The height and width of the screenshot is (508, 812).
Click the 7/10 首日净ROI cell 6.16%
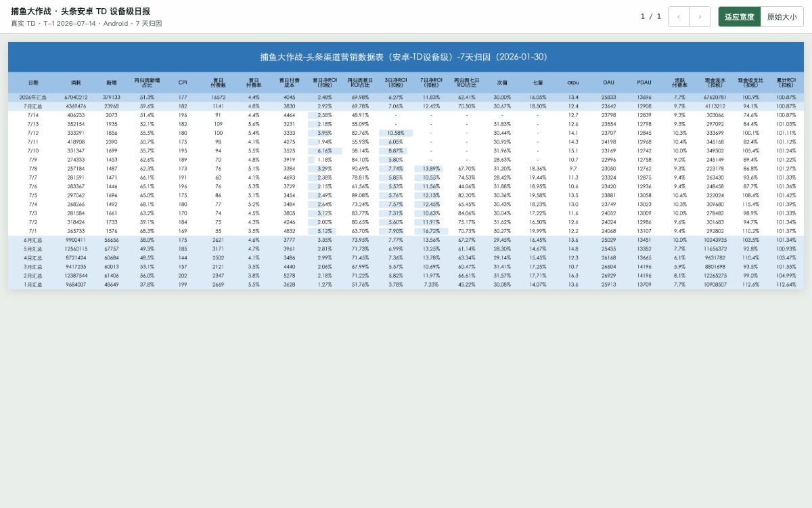325,150
